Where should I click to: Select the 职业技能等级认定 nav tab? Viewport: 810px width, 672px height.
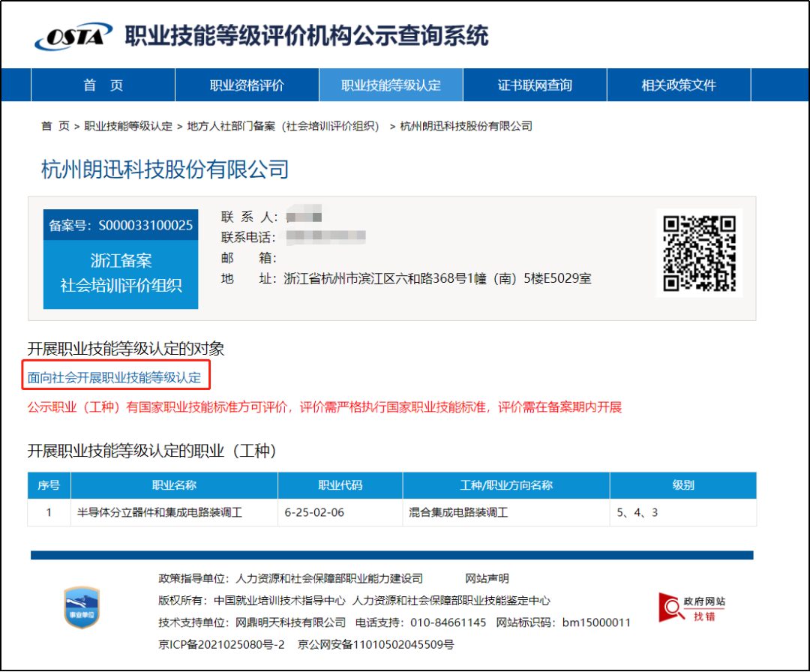click(x=391, y=85)
